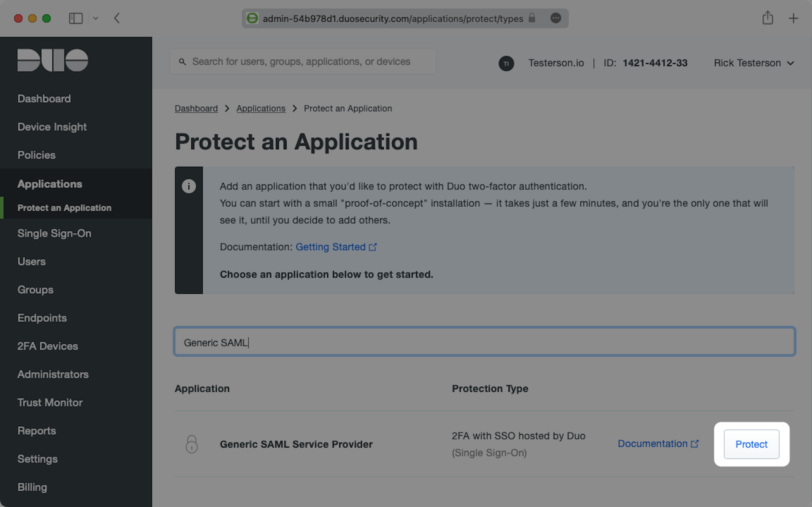The image size is (812, 507).
Task: Click the green site icon in address bar
Action: pos(252,18)
